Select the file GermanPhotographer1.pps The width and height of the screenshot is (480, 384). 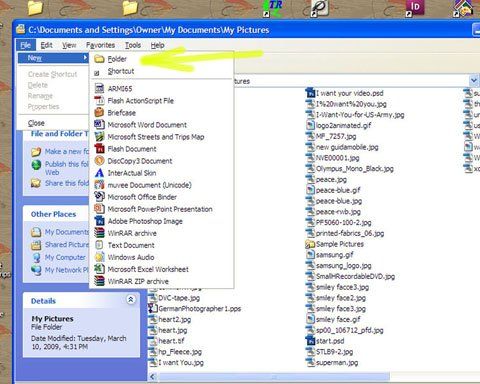(x=195, y=309)
